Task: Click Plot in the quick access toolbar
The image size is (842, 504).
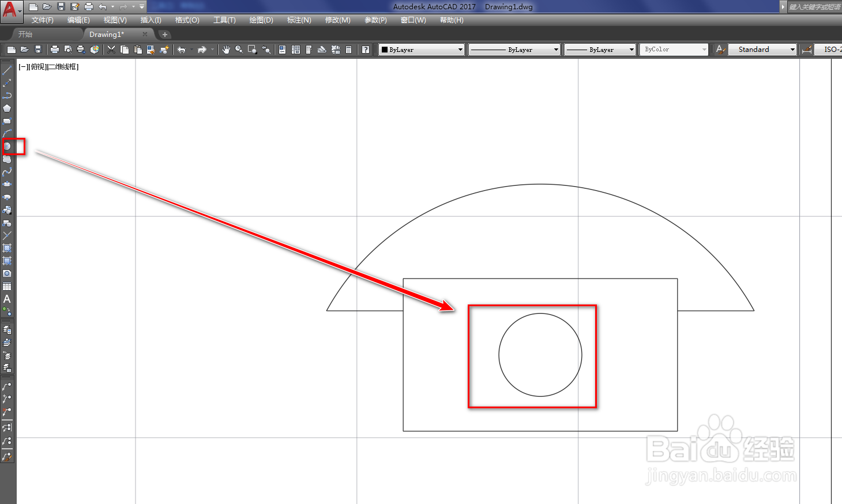Action: pyautogui.click(x=89, y=7)
